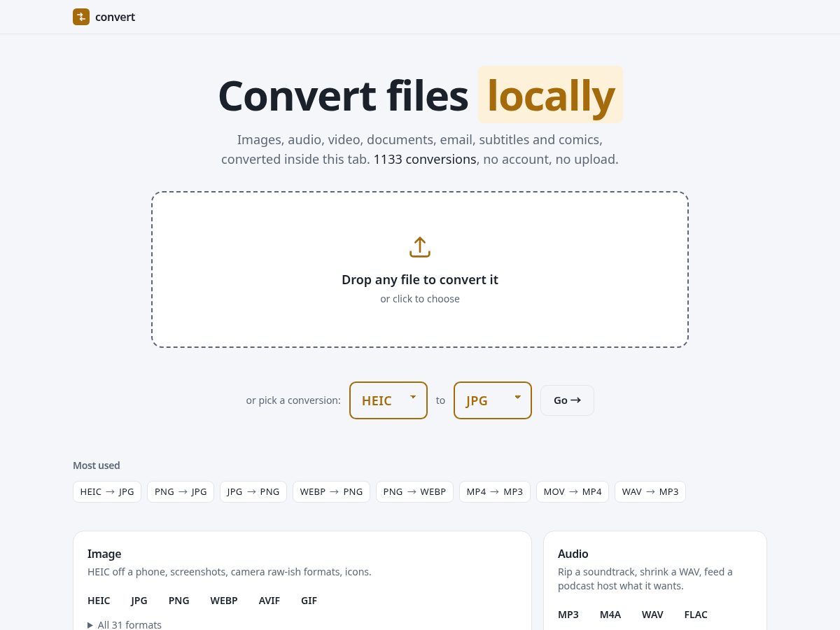The height and width of the screenshot is (630, 840).
Task: Open the HEIC source format dropdown
Action: 388,400
